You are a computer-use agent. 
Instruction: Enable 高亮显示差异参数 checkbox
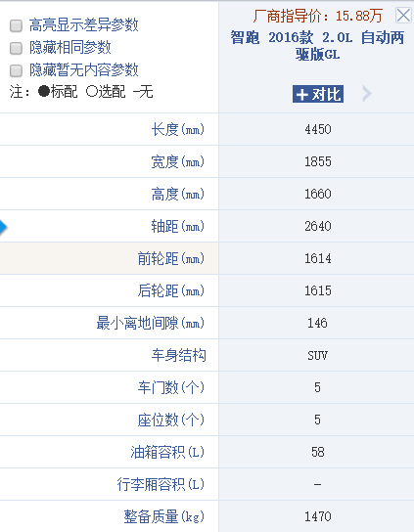click(x=16, y=25)
